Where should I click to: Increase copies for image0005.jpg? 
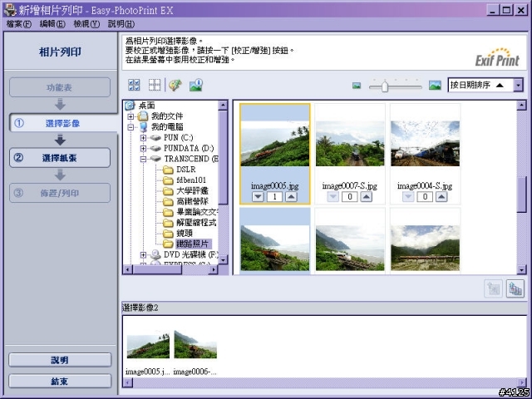(x=291, y=197)
